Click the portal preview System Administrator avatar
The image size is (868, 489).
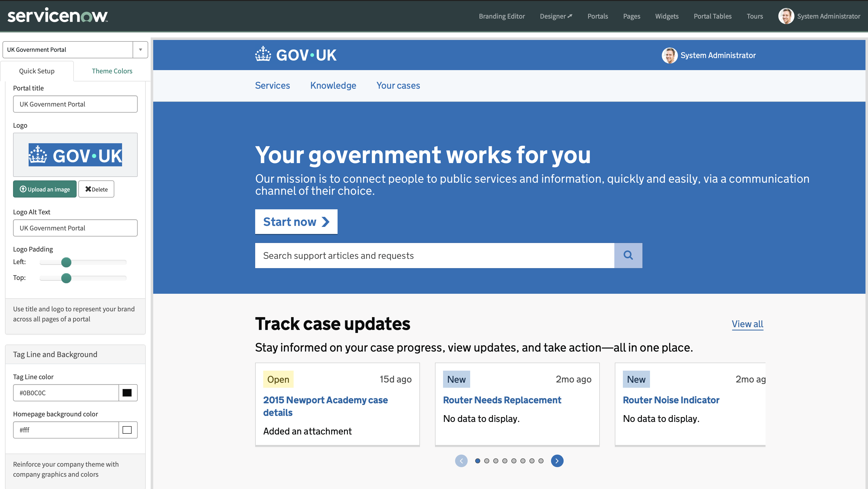pos(670,55)
